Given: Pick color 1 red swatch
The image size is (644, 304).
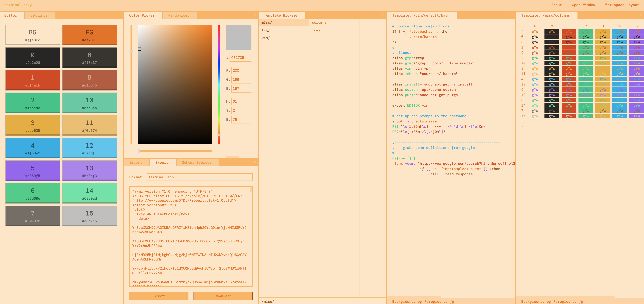Looking at the screenshot, I should point(33,80).
